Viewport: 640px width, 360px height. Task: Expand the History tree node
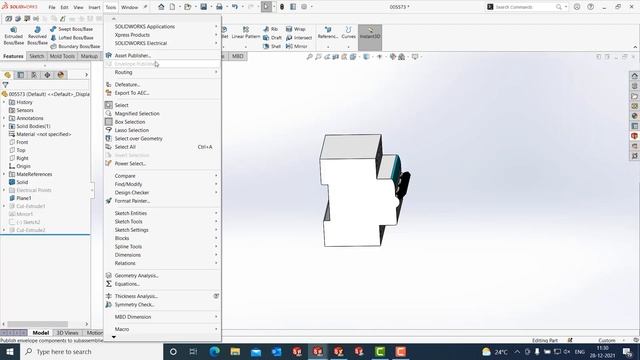click(4, 102)
